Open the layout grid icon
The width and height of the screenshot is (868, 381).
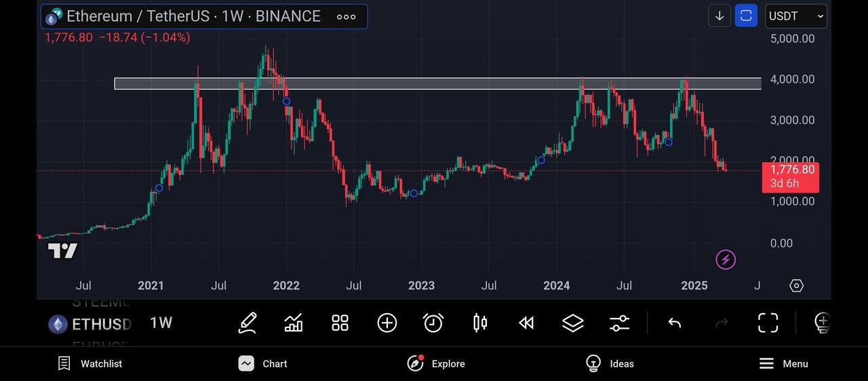pyautogui.click(x=340, y=323)
